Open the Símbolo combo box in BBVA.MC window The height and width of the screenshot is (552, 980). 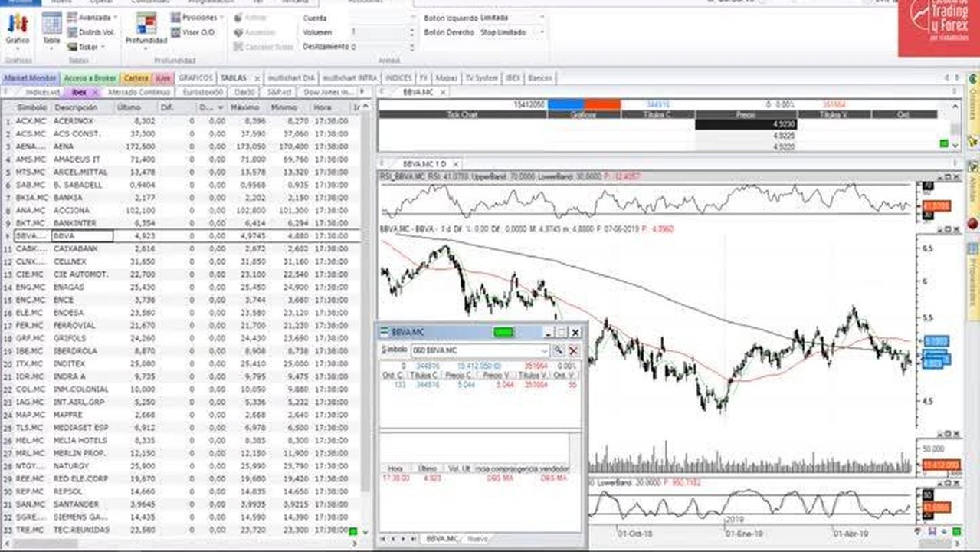tap(480, 350)
